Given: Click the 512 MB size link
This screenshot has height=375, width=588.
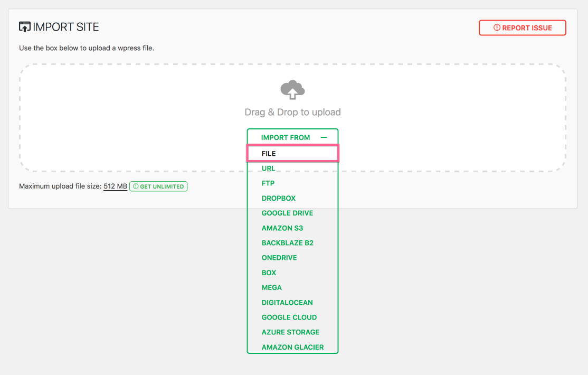Looking at the screenshot, I should (x=116, y=186).
